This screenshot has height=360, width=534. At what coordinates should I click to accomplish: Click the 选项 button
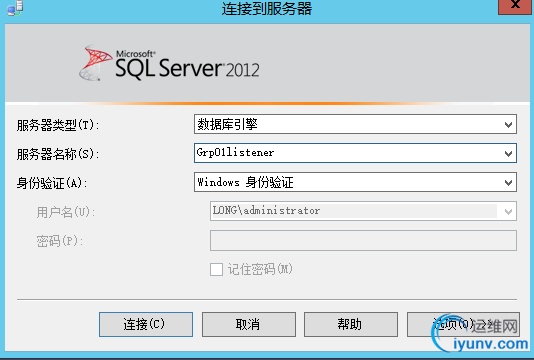tap(463, 324)
